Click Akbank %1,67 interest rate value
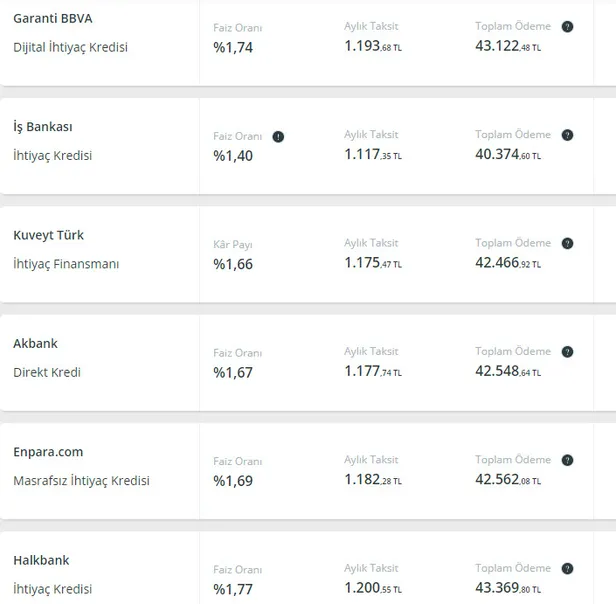Screen dimensions: 616x604 [x=233, y=372]
